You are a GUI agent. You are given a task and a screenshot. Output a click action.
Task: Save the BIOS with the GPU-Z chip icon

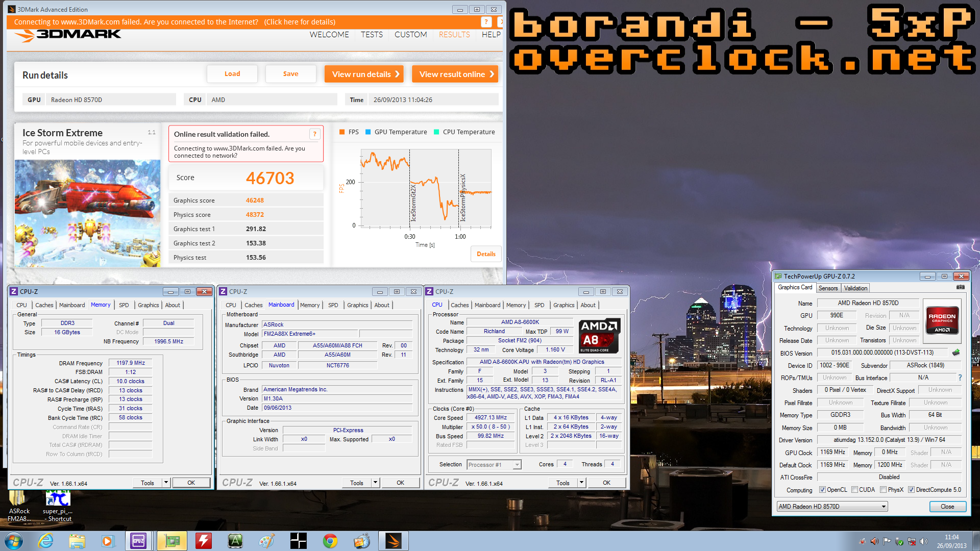coord(956,353)
